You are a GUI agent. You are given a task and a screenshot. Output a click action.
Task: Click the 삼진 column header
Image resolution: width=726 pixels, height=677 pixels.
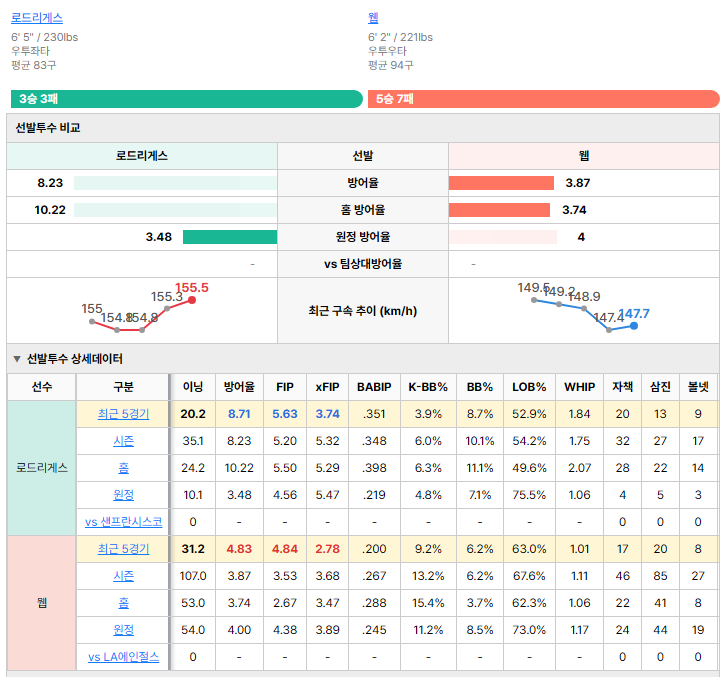point(660,387)
